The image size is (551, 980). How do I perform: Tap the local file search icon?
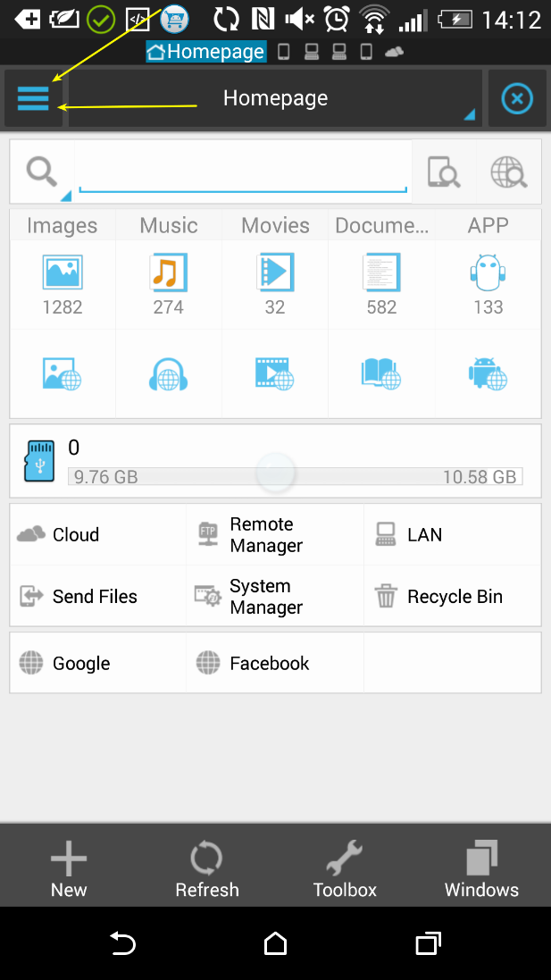click(443, 171)
